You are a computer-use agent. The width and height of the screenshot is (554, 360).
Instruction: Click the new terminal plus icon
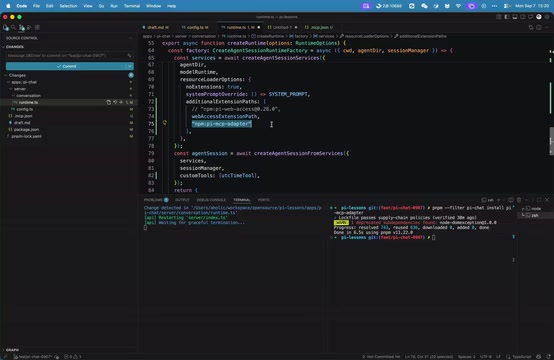point(499,200)
